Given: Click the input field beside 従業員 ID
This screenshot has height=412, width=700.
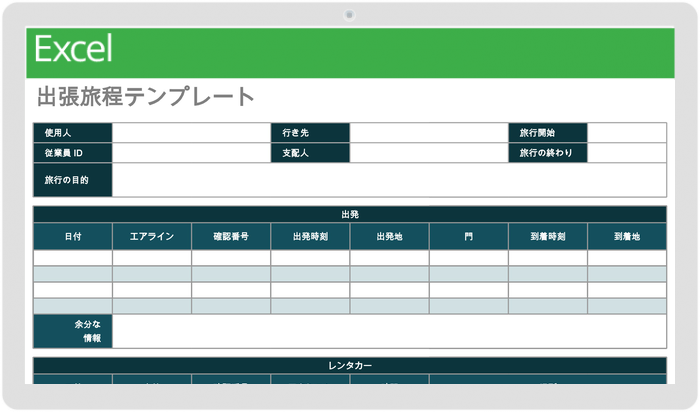Looking at the screenshot, I should point(190,153).
